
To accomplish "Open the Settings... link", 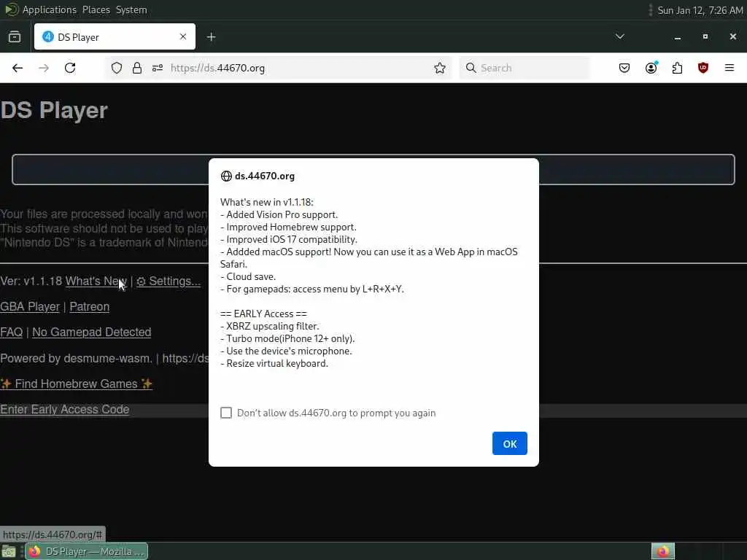I will tap(169, 281).
